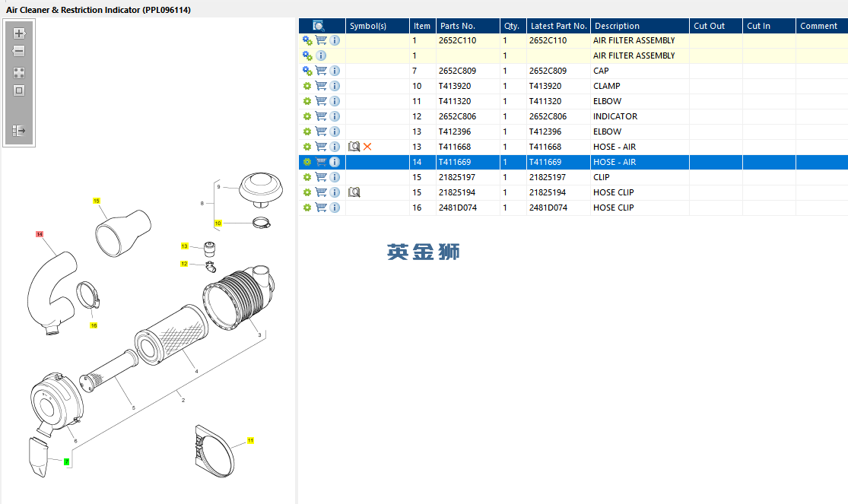The height and width of the screenshot is (504, 848).
Task: Click the orange X symbol for T411668
Action: tap(368, 147)
